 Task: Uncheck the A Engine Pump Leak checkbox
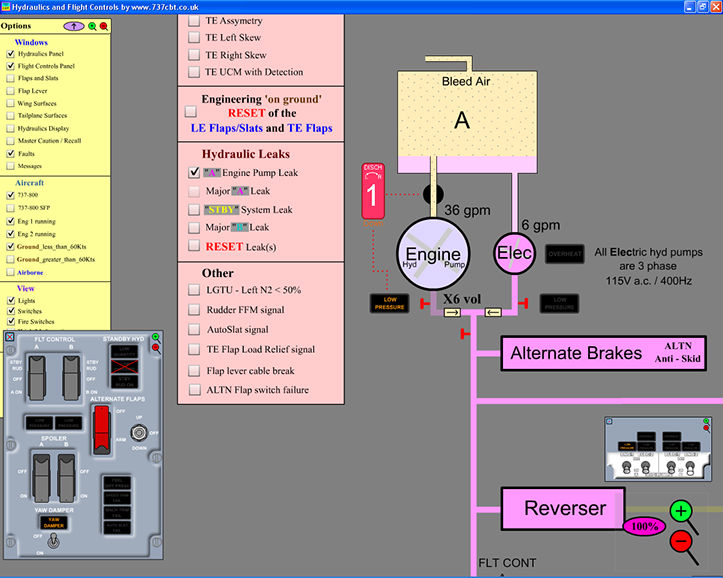(194, 172)
